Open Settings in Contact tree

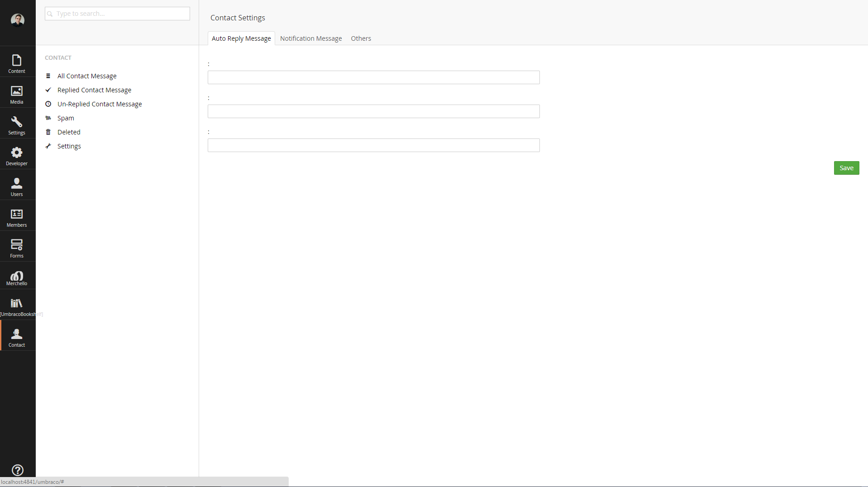(x=69, y=146)
